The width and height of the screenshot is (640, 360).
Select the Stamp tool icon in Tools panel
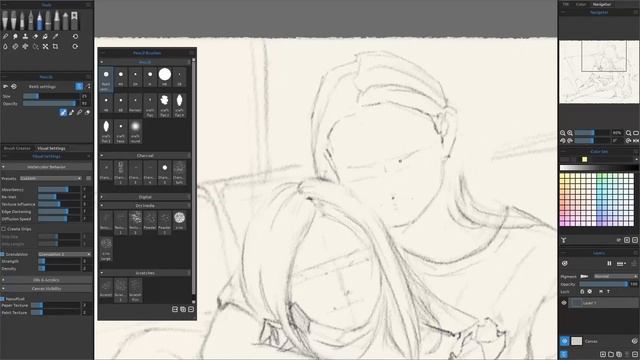25,37
